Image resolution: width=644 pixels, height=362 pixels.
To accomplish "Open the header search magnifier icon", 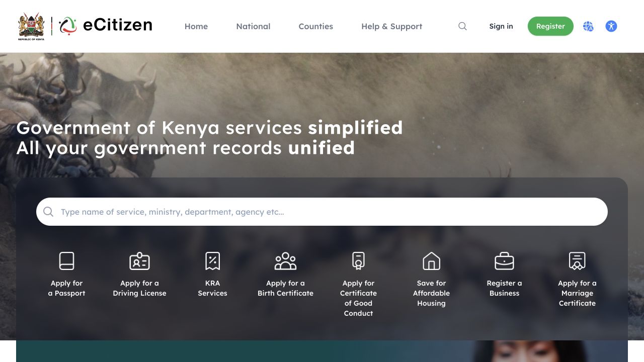I will [462, 26].
